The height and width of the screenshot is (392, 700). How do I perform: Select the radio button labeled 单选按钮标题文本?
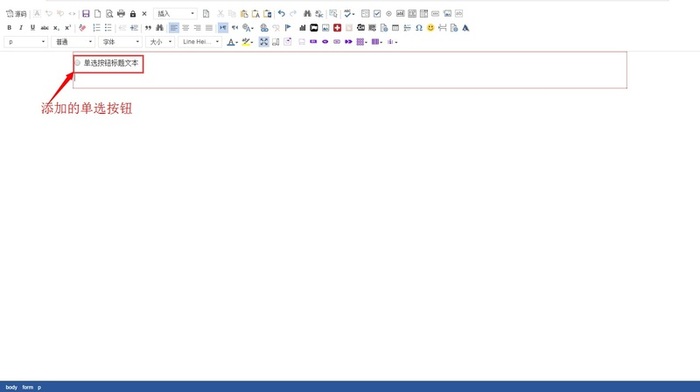tap(78, 63)
